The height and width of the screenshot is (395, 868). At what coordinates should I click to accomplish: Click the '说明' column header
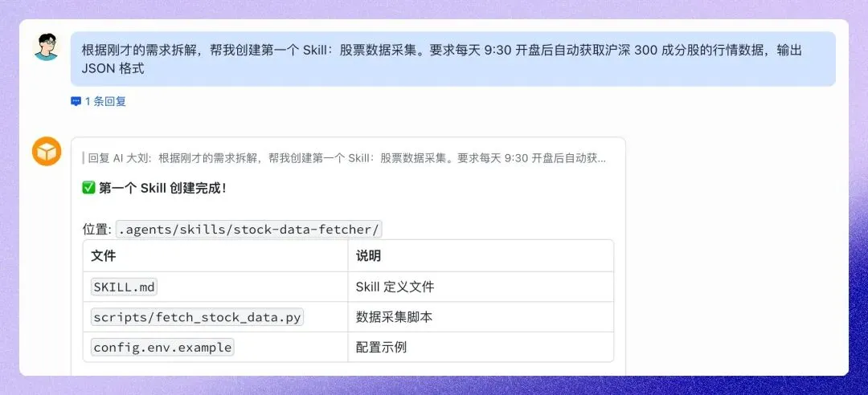(481, 255)
